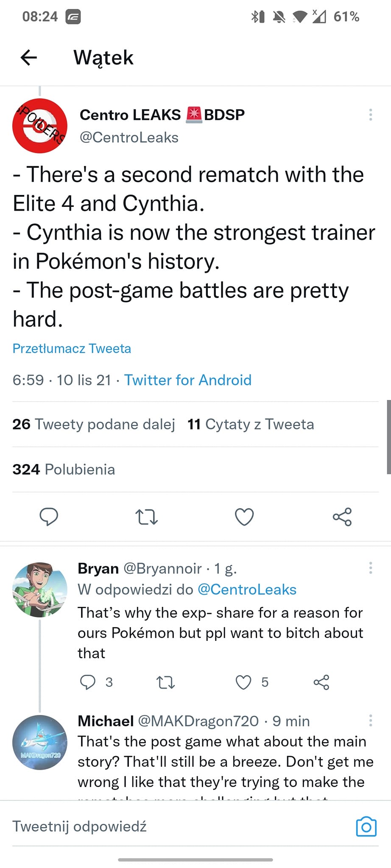Open camera icon in reply bar
Viewport: 391px width, 868px height.
(366, 826)
